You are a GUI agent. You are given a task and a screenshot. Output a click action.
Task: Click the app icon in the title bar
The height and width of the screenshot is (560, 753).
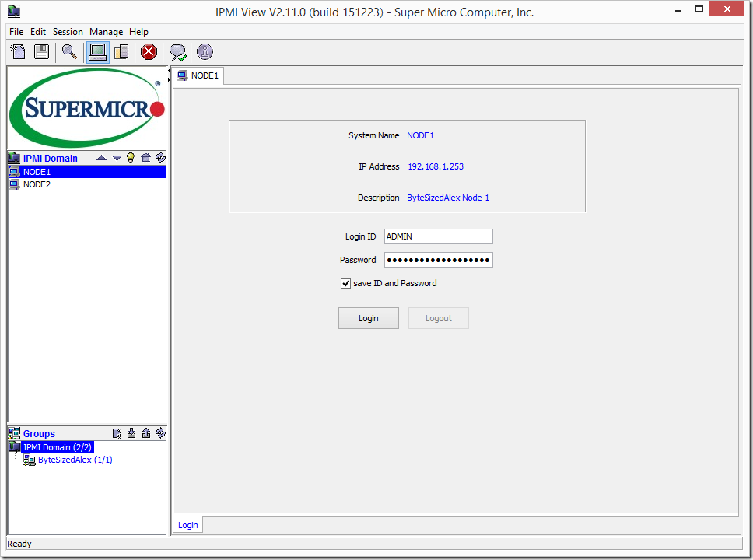tap(14, 12)
